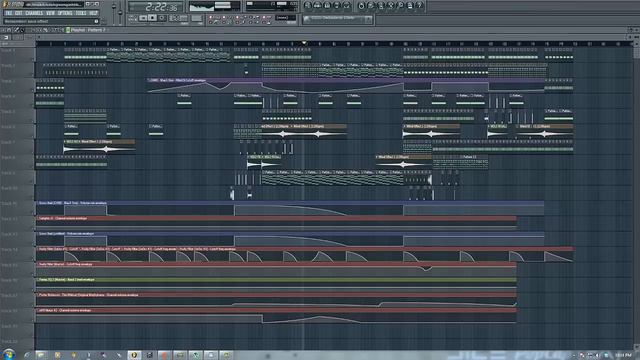Open the HELP menu
Screen dimensions: 640x360
[93, 13]
